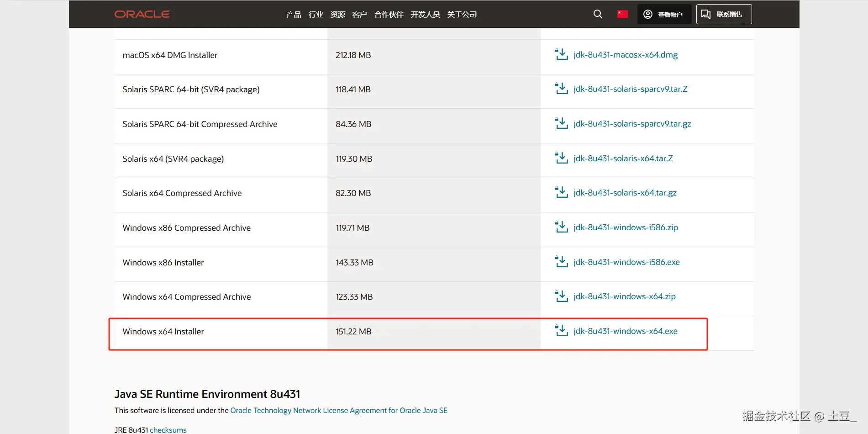Screen dimensions: 868x434
Task: Click download icon for solaris-x64.tar.gz
Action: click(x=561, y=192)
